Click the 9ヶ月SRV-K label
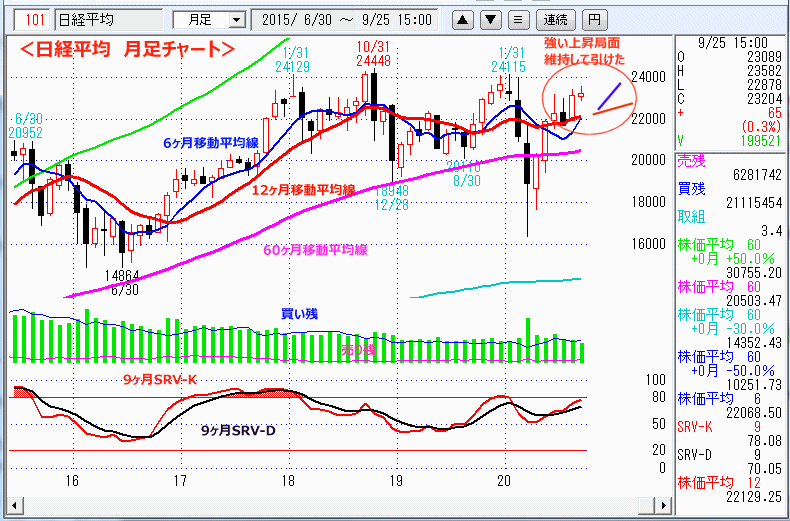Screen dimensions: 790x521 [160, 379]
